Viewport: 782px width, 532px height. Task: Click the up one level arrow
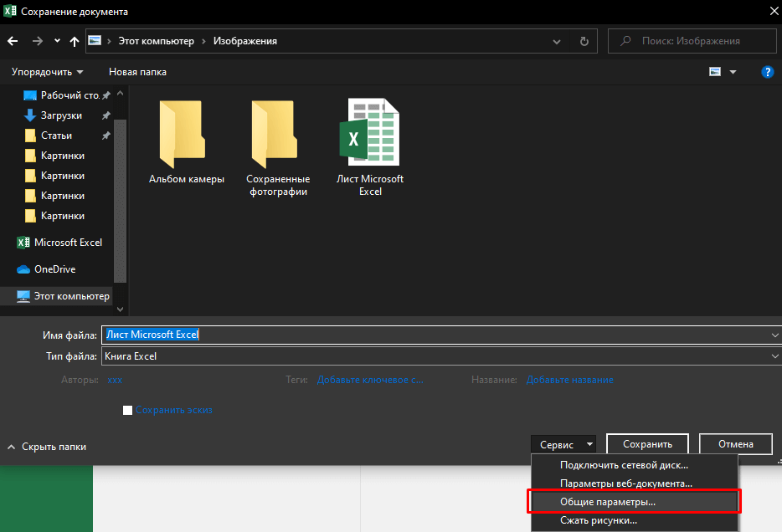(75, 41)
